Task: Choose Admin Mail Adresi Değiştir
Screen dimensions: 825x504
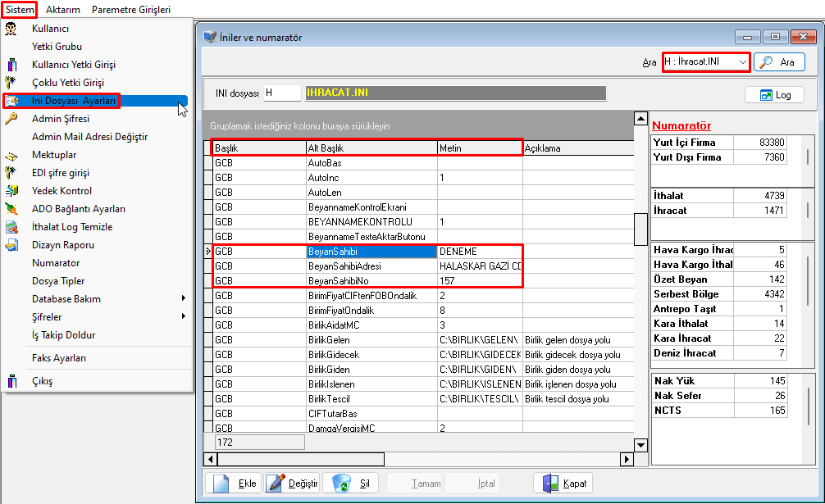Action: (90, 137)
